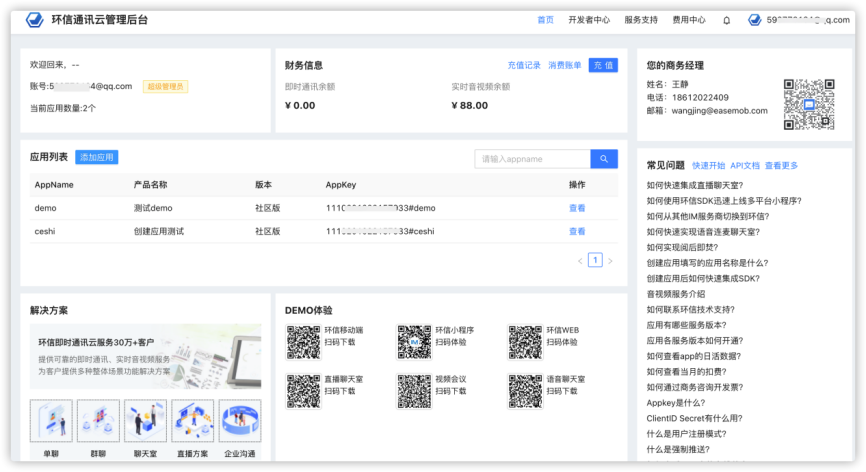Go to previous page arrow

coord(580,261)
